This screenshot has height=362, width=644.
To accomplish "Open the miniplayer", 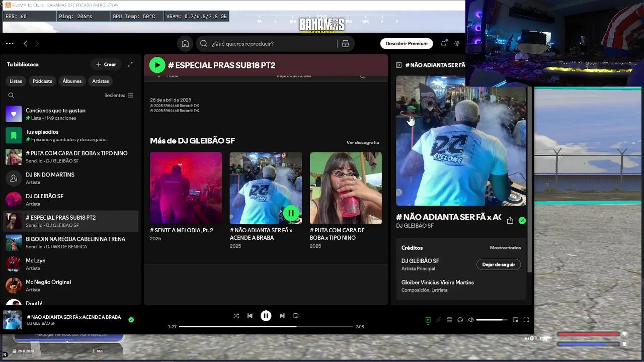I will (x=515, y=320).
